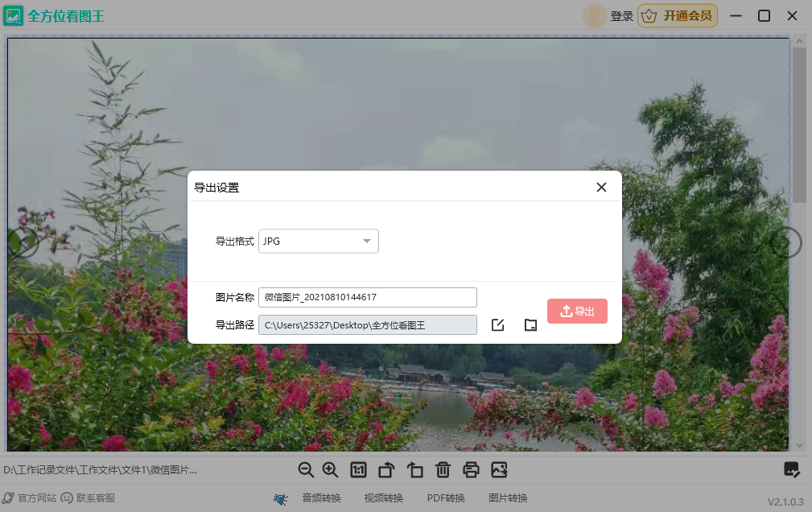Click the 导出 export button

tap(577, 311)
